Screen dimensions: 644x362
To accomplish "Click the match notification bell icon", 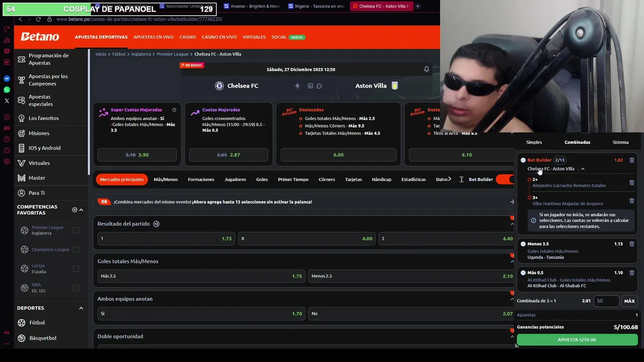I will [427, 69].
